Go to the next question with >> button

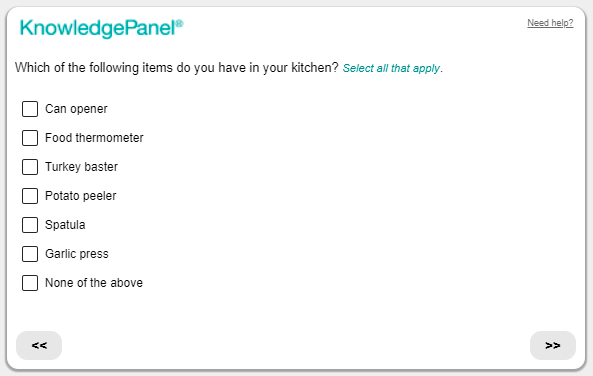pyautogui.click(x=553, y=345)
